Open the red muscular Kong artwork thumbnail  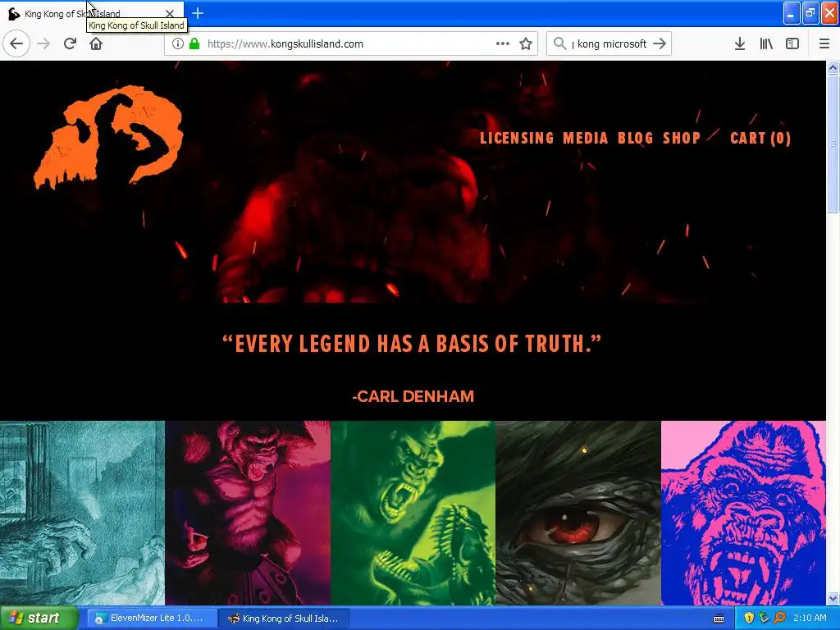[x=248, y=514]
